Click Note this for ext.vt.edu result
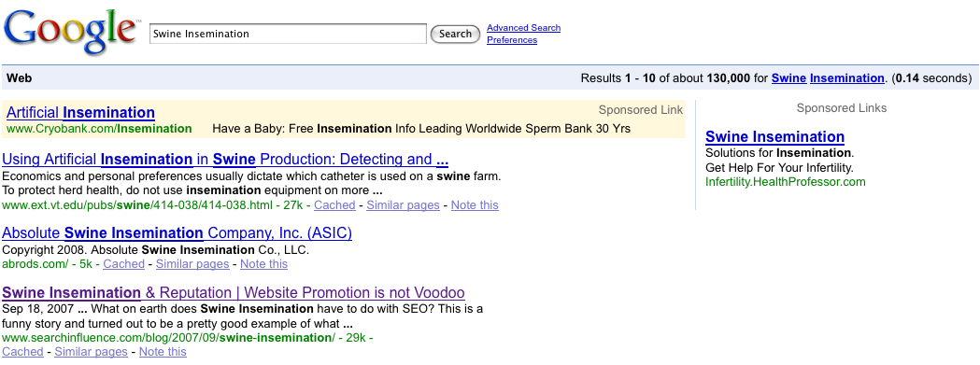This screenshot has height=365, width=980. [x=475, y=205]
